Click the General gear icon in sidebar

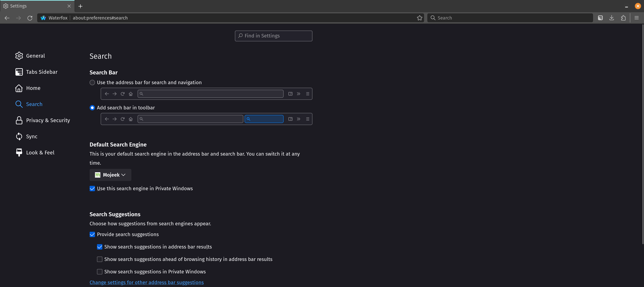pyautogui.click(x=19, y=56)
